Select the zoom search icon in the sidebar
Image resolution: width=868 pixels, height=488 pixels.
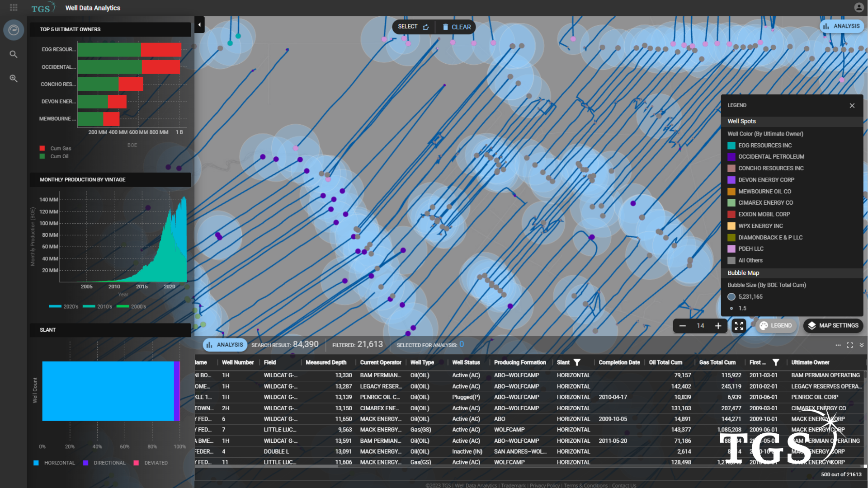[13, 79]
